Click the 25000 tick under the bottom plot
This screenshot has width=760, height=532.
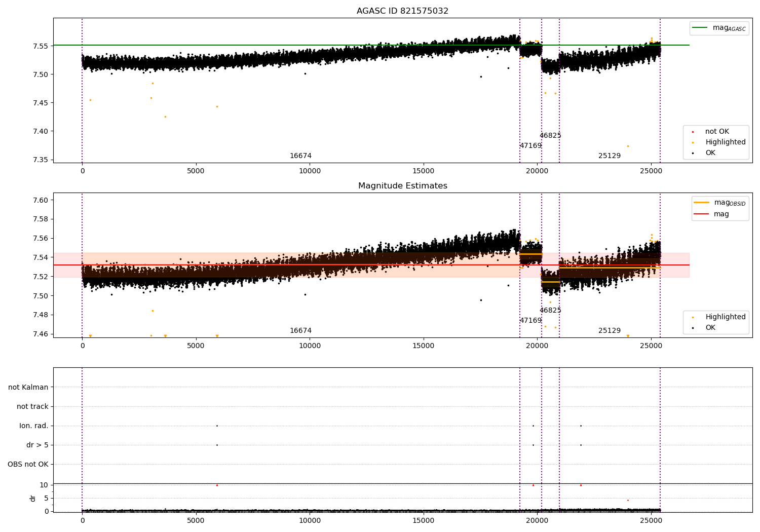pos(651,520)
